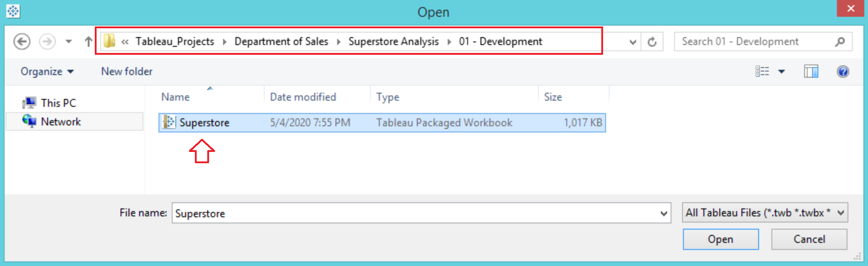Select Department of Sales breadcrumb
Image resolution: width=868 pixels, height=266 pixels.
click(x=281, y=41)
